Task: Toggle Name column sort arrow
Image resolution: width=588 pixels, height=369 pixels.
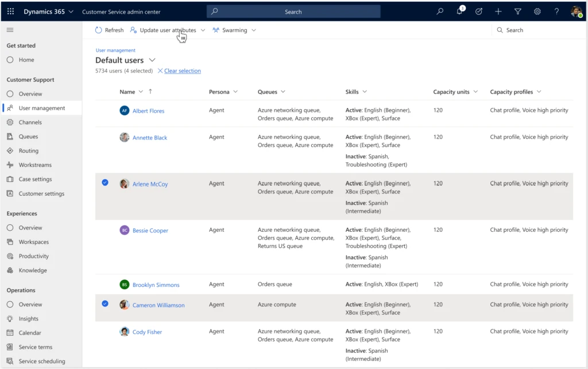Action: pos(150,91)
